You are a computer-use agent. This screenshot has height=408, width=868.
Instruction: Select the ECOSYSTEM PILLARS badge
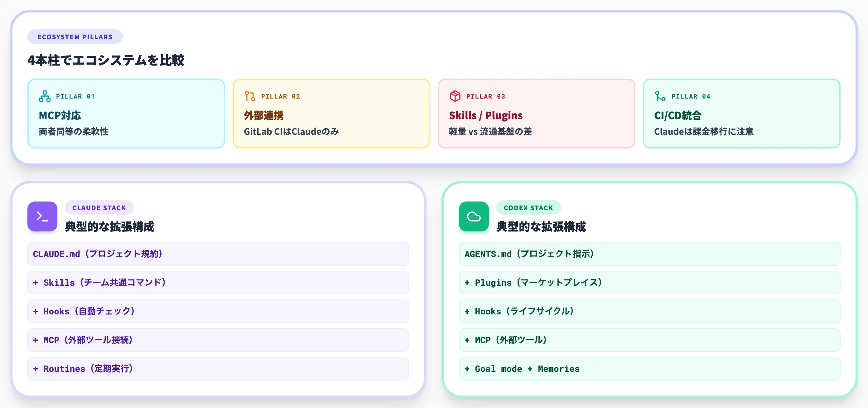click(75, 37)
